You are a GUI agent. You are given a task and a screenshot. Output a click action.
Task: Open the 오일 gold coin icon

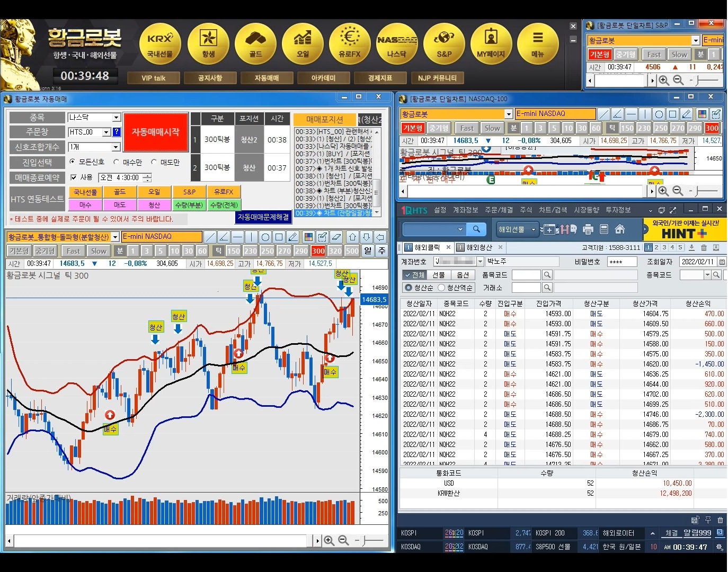tap(303, 43)
